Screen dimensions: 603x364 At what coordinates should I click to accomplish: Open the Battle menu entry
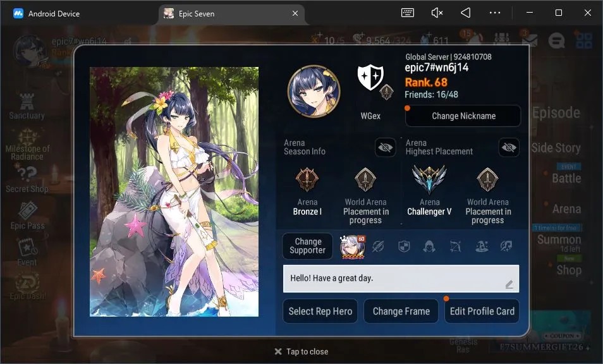(x=566, y=178)
